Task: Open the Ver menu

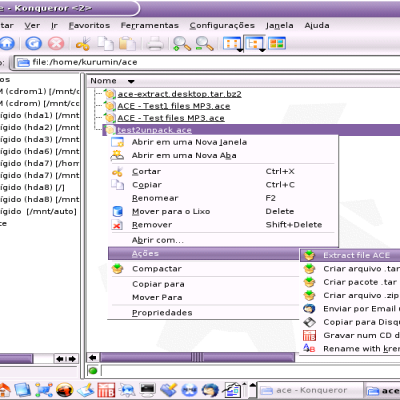Action: [x=32, y=26]
